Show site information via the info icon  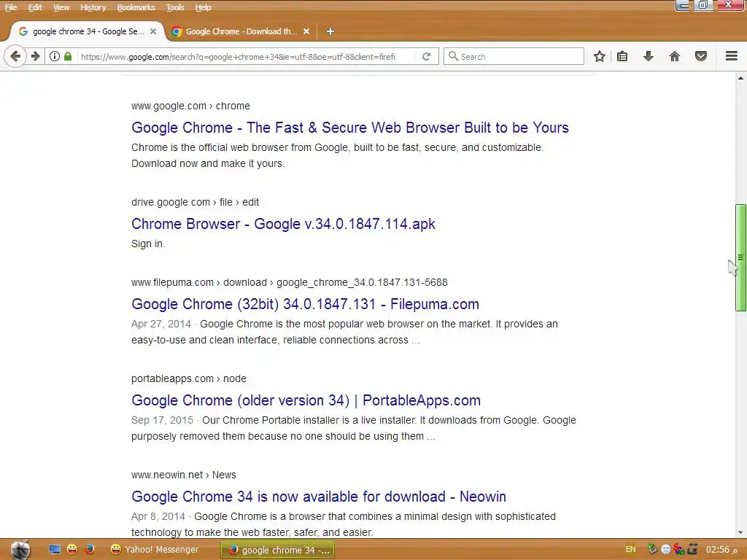(54, 56)
